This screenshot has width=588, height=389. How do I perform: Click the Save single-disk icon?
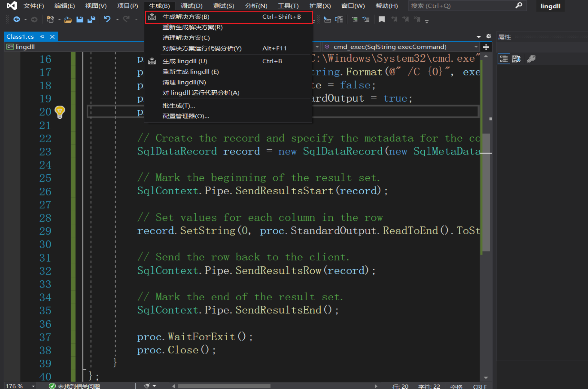click(80, 19)
